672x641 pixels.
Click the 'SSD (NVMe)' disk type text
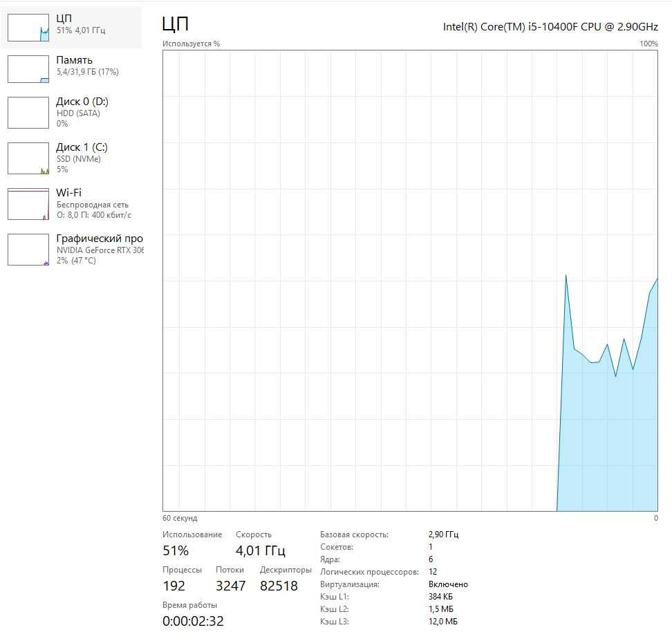[79, 159]
